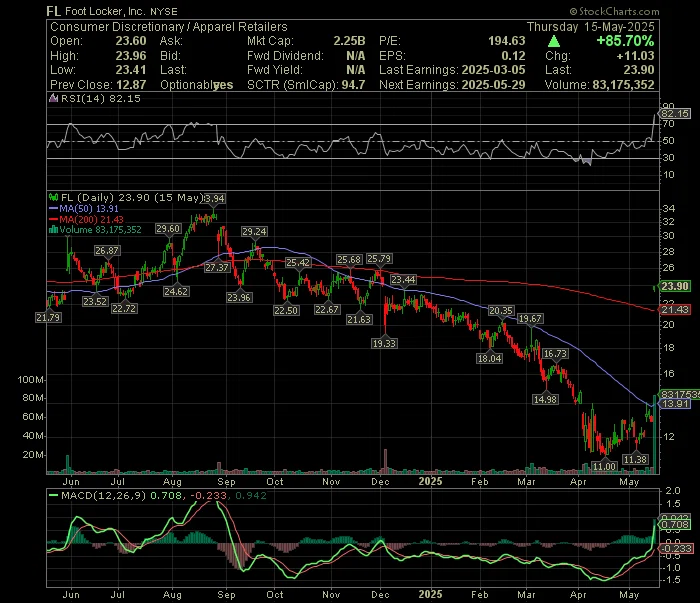This screenshot has width=700, height=603.
Task: Click the Foot Locker, Inc. company name
Action: coord(105,12)
